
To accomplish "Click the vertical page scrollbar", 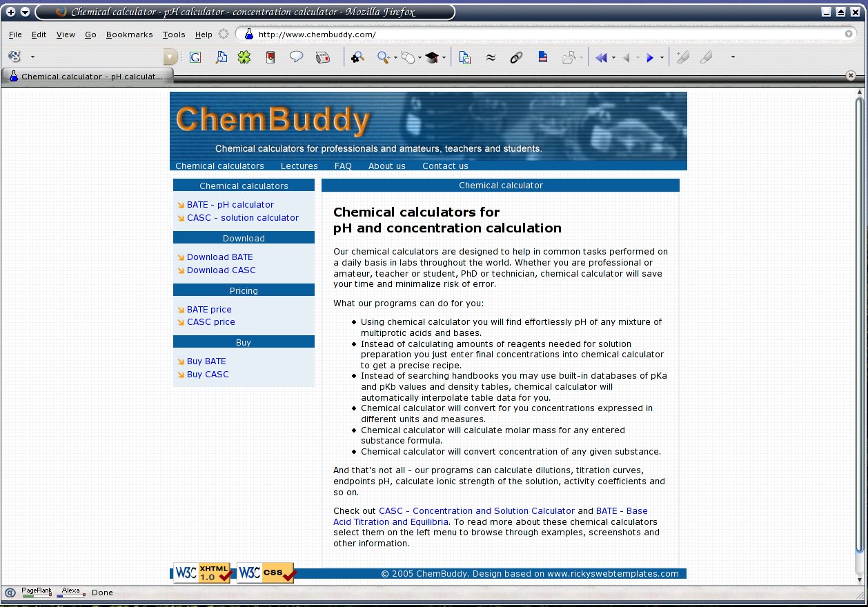I will coord(859,324).
